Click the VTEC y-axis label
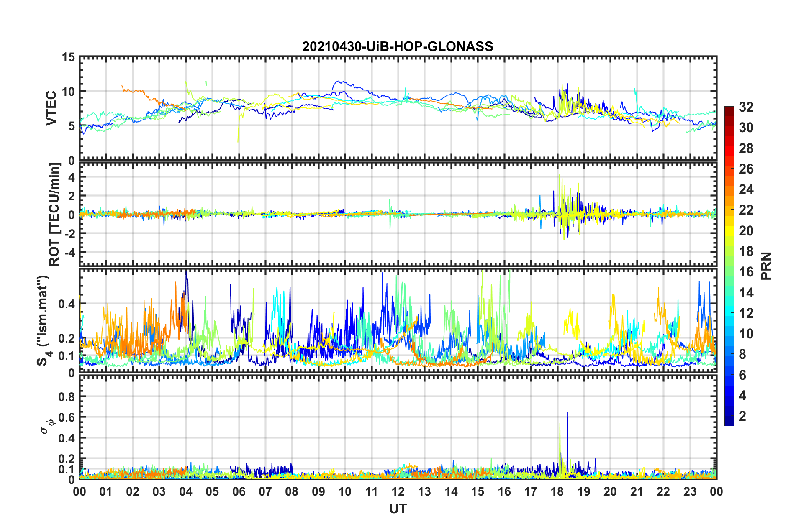The width and height of the screenshot is (796, 532). 51,108
